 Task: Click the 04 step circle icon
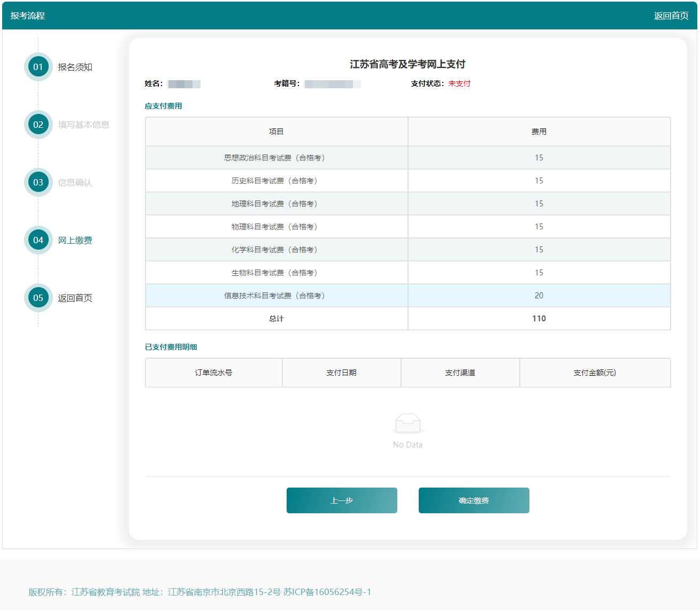click(38, 240)
